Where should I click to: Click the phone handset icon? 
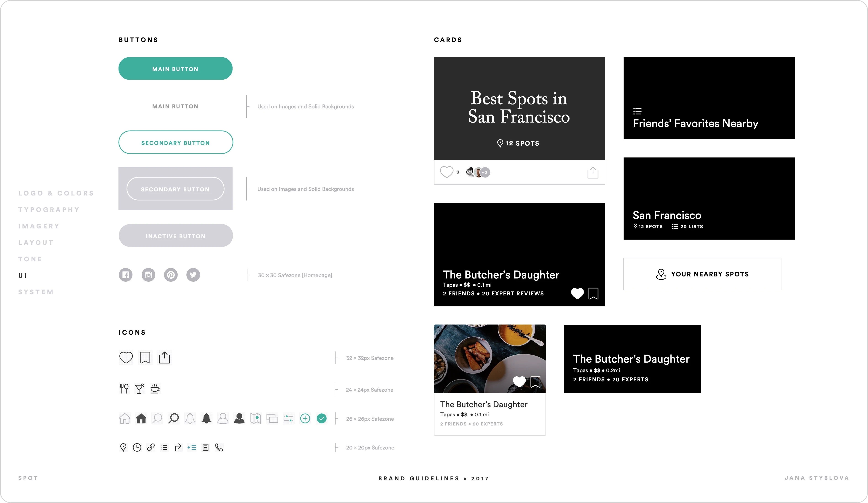(219, 447)
